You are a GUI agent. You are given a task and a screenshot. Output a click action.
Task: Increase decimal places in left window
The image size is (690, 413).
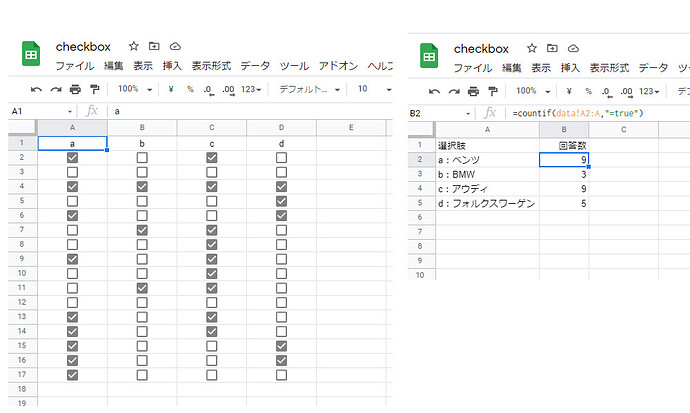(228, 90)
